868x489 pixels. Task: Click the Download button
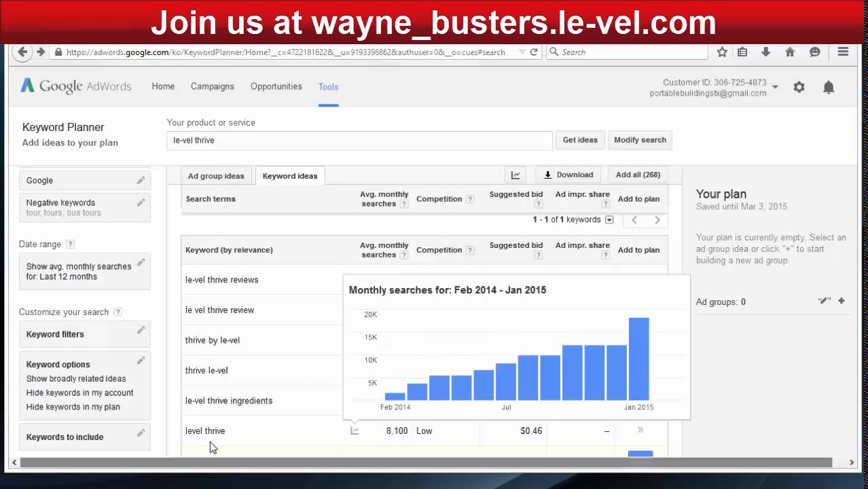568,175
